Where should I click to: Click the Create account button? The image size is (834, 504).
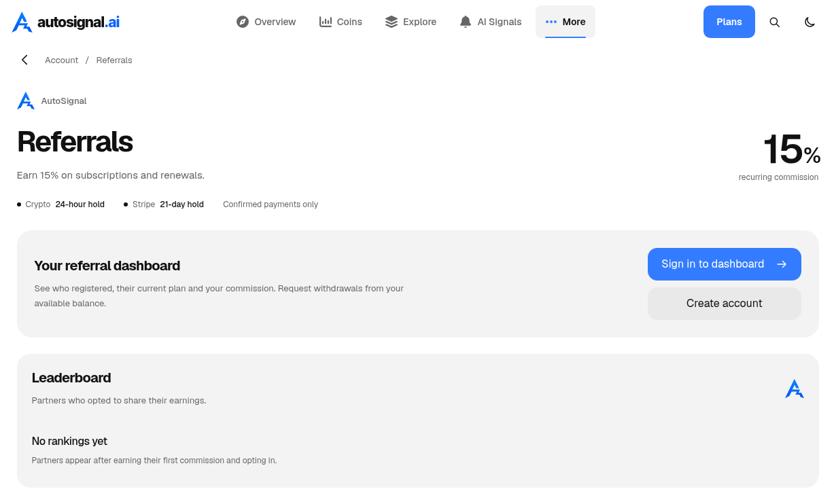[x=725, y=304]
